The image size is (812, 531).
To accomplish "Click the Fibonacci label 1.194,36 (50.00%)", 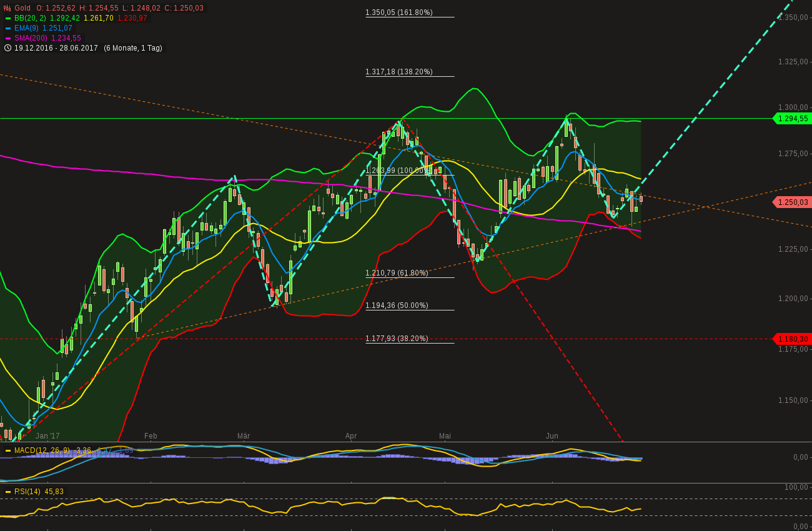I will pyautogui.click(x=397, y=305).
